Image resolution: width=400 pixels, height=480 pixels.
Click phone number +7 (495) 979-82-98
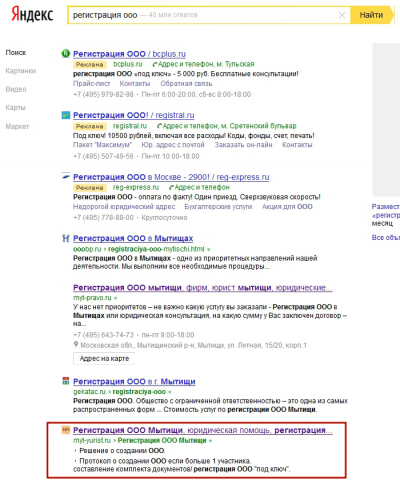pyautogui.click(x=103, y=94)
